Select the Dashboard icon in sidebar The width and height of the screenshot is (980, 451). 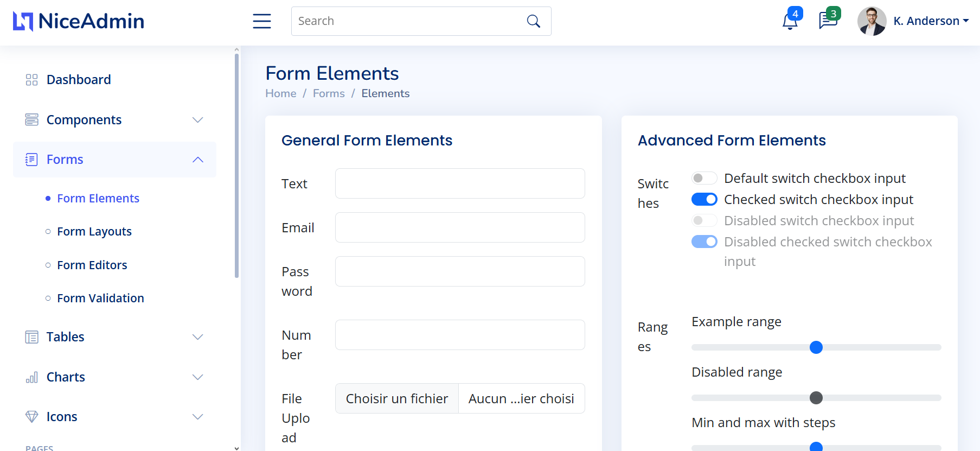click(x=31, y=79)
